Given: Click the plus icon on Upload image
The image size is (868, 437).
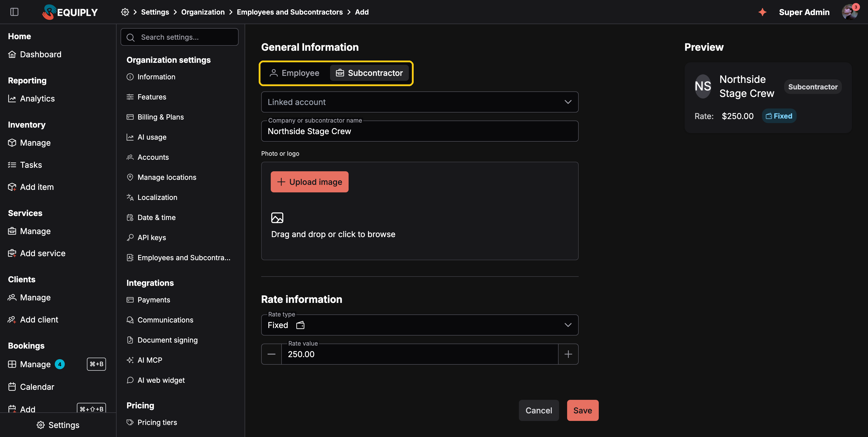Looking at the screenshot, I should (281, 182).
